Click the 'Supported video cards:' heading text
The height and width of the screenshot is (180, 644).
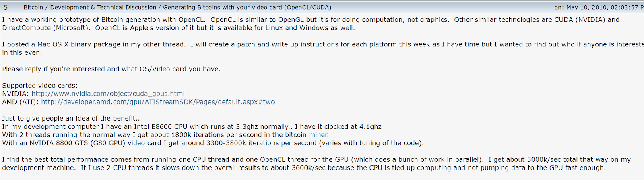(40, 86)
